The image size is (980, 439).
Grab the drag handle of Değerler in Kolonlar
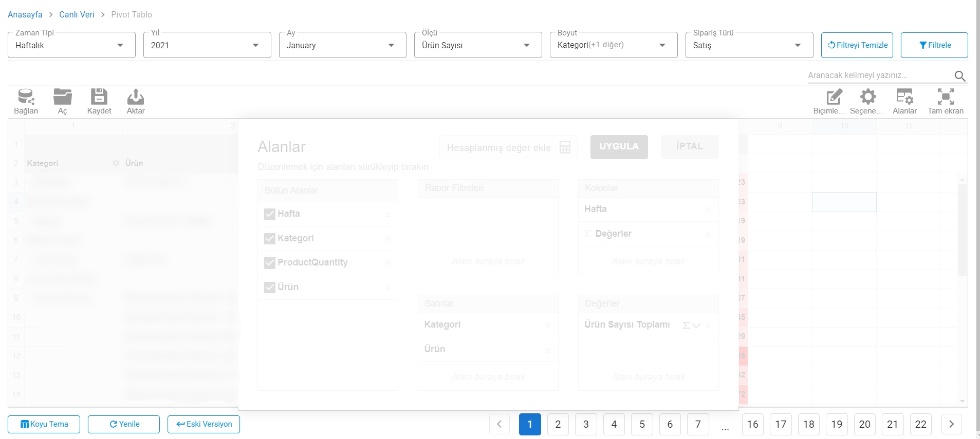[708, 234]
